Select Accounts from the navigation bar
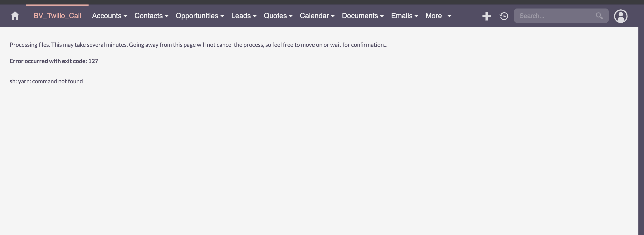 106,15
